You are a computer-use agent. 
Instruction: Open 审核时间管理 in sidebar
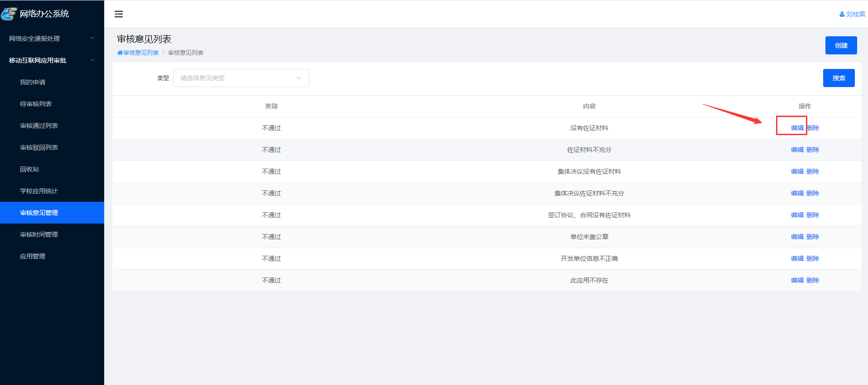[39, 234]
